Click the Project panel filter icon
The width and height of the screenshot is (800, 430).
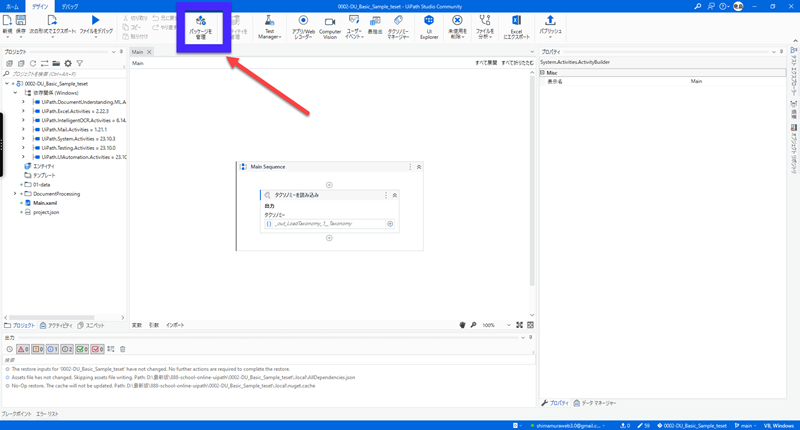pos(80,63)
